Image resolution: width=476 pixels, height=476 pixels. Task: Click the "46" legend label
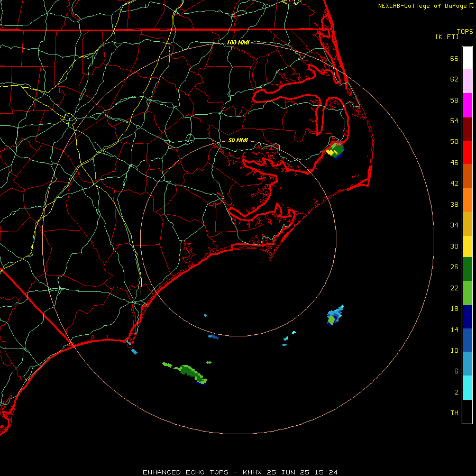tap(454, 163)
